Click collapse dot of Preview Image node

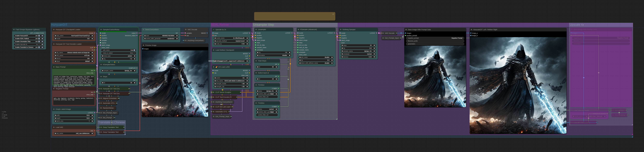pos(143,45)
